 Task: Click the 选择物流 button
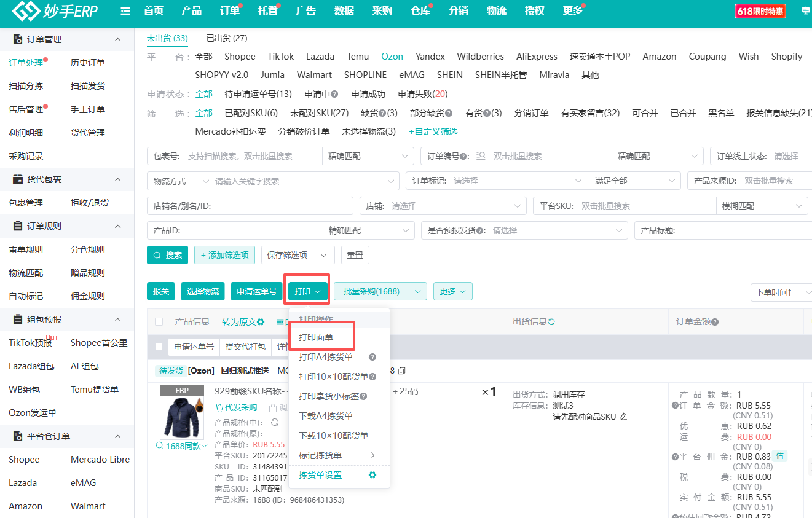[x=203, y=292]
